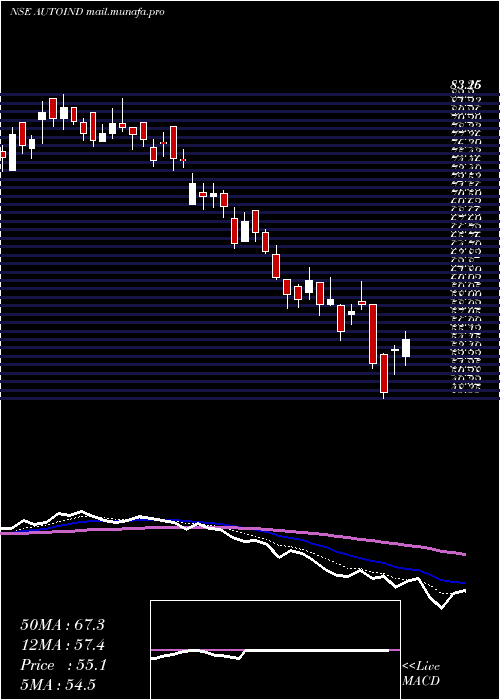Click the 12MA : 57.4 readout
This screenshot has width=500, height=700.
coord(62,645)
